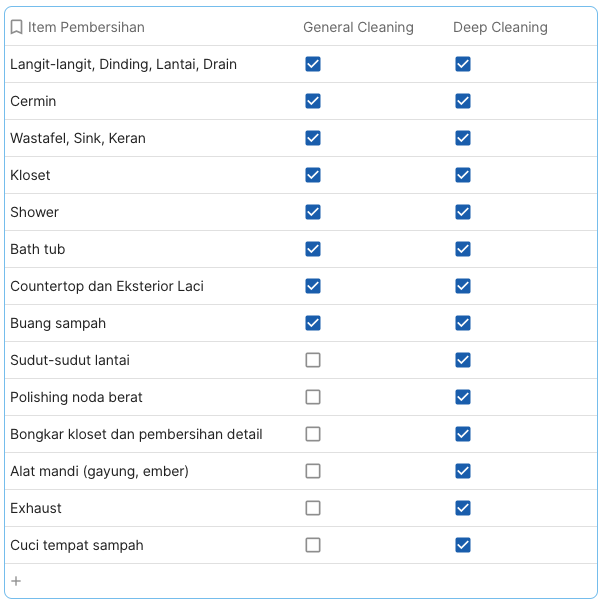
Task: Uncheck Deep Cleaning for Cuci tempat sampah
Action: [463, 545]
